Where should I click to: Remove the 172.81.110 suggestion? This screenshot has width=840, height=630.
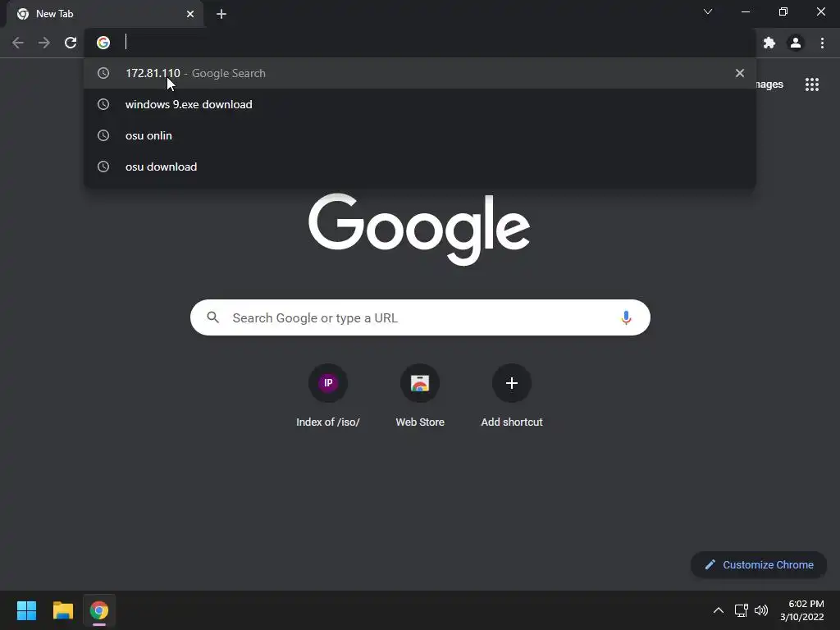click(740, 73)
